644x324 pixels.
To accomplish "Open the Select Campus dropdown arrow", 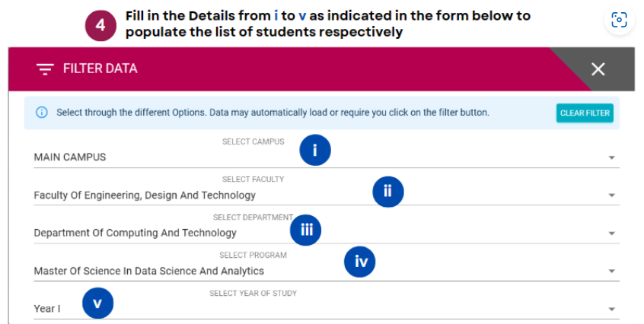I will coord(611,158).
